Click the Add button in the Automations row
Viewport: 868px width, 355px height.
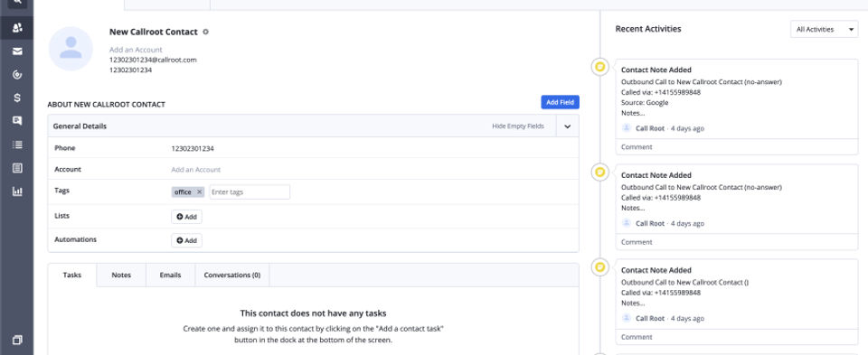pos(186,240)
